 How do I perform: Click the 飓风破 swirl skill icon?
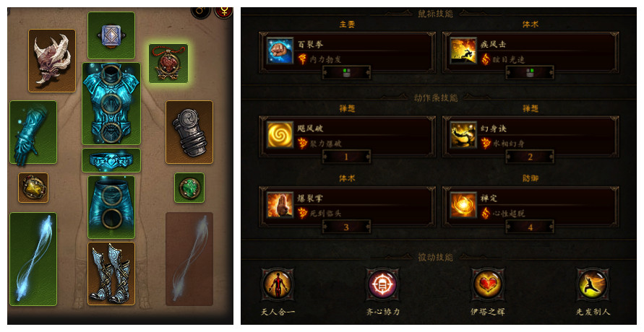coord(280,135)
